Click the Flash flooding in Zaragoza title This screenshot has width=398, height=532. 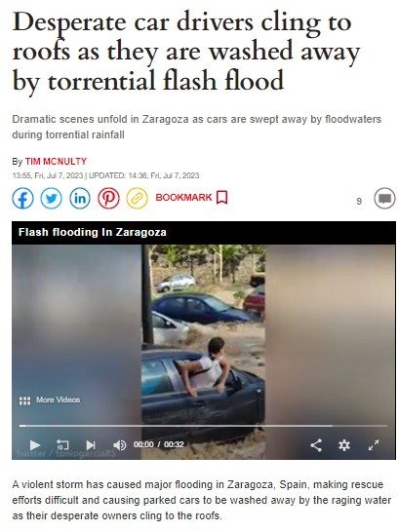click(93, 232)
